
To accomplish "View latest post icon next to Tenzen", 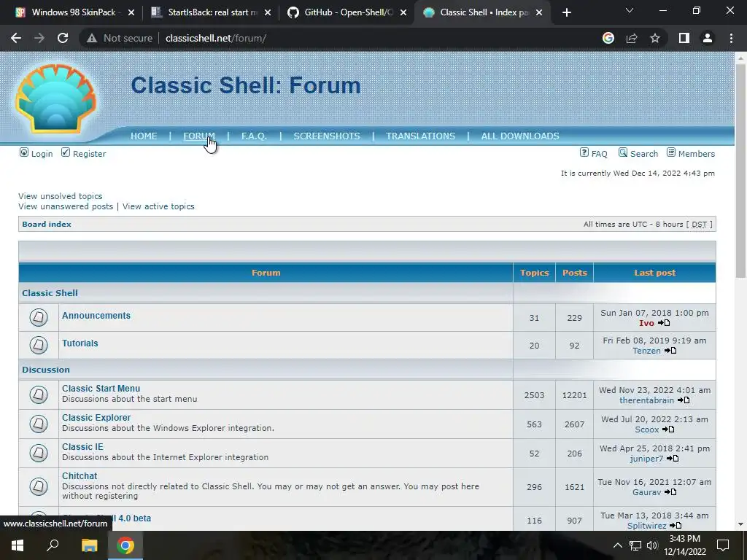I will point(670,351).
